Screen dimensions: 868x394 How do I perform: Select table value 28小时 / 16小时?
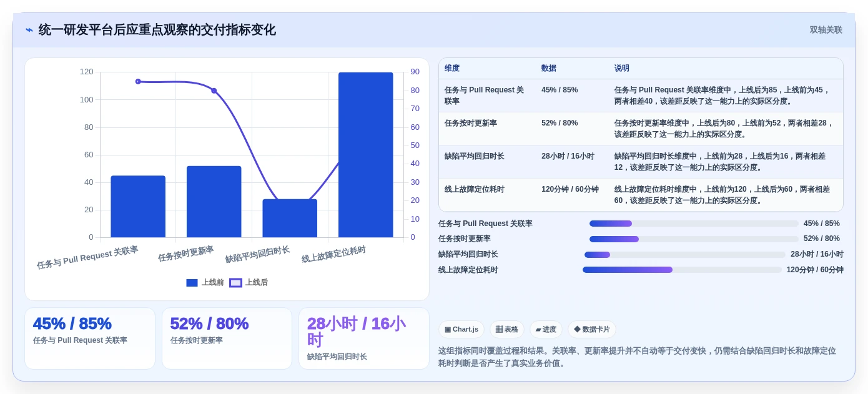coord(568,156)
